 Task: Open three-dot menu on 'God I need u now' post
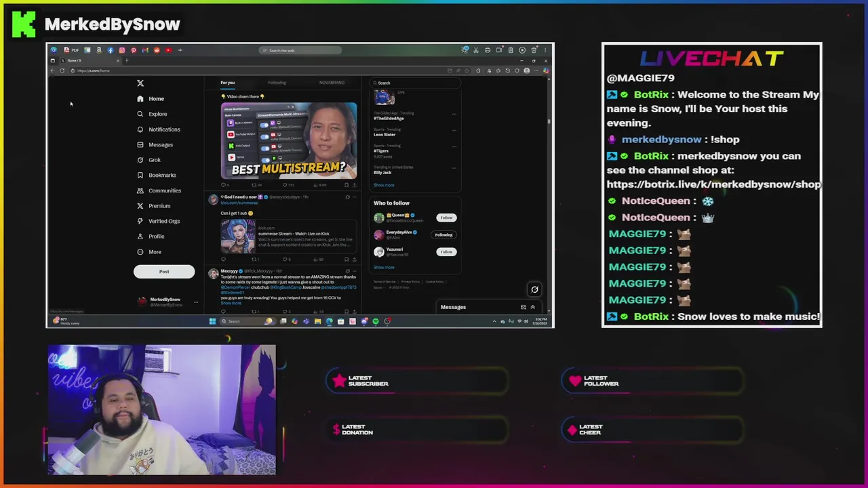point(355,197)
